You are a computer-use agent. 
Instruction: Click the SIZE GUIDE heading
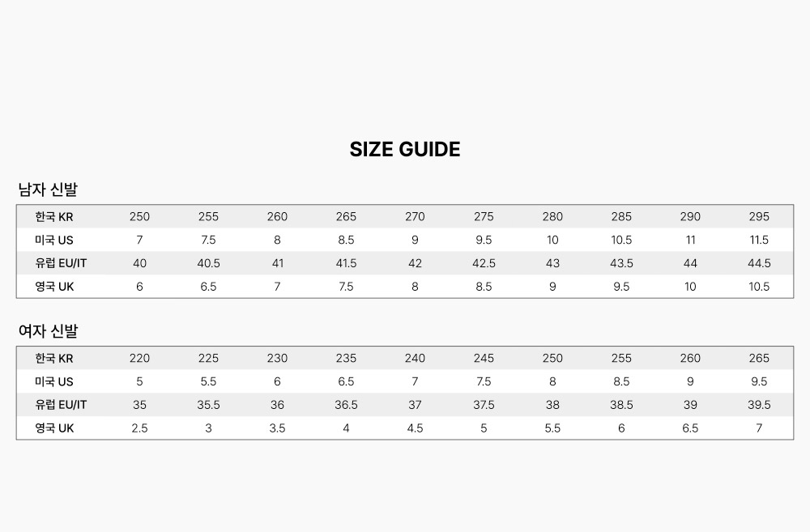(405, 149)
